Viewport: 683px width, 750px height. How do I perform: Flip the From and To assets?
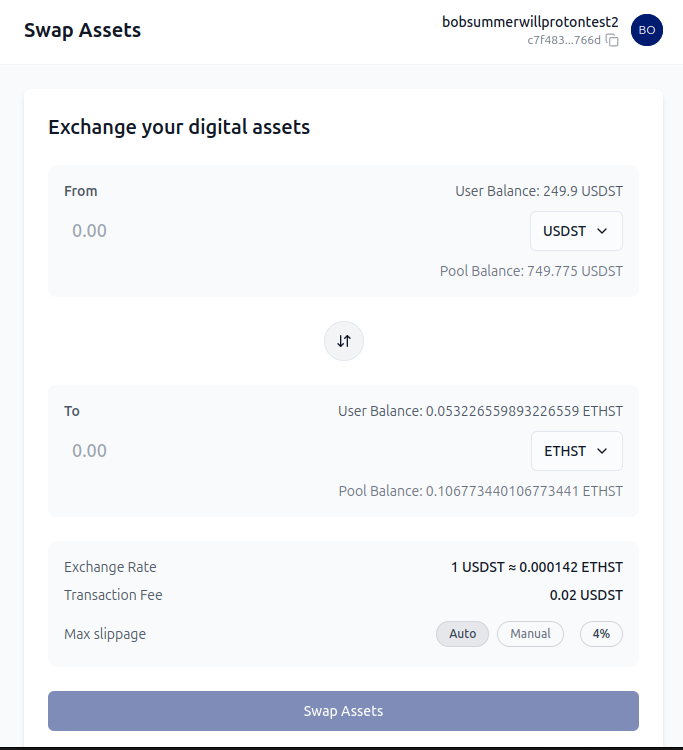coord(344,341)
